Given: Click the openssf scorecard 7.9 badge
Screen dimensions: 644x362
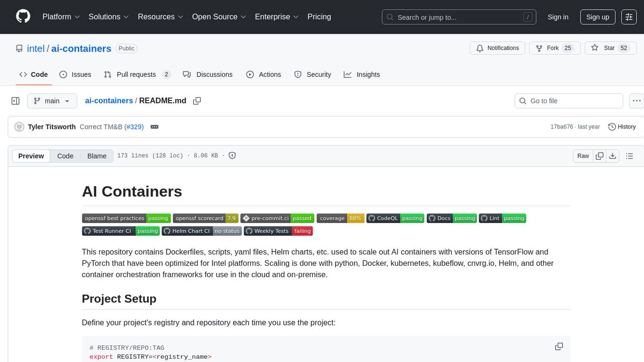Looking at the screenshot, I should click(206, 218).
